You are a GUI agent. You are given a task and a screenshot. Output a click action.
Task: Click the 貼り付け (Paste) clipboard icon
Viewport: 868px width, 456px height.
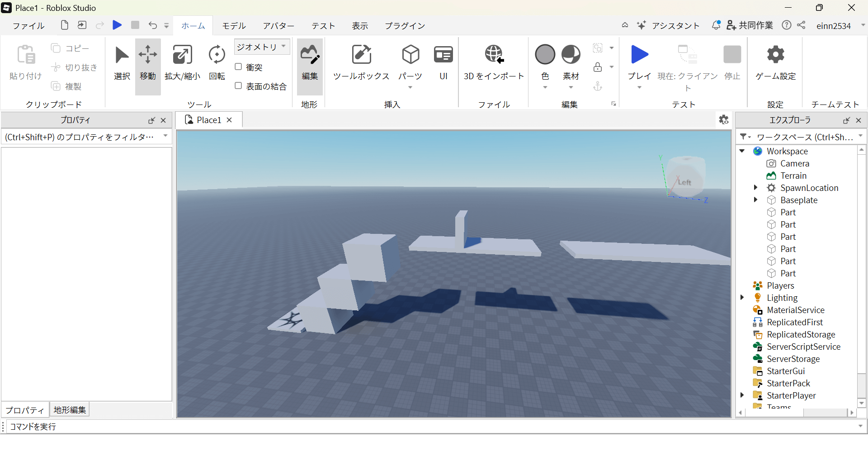click(26, 55)
